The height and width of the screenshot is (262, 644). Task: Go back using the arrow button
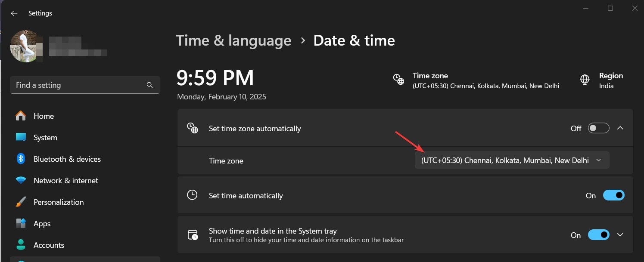click(x=14, y=13)
